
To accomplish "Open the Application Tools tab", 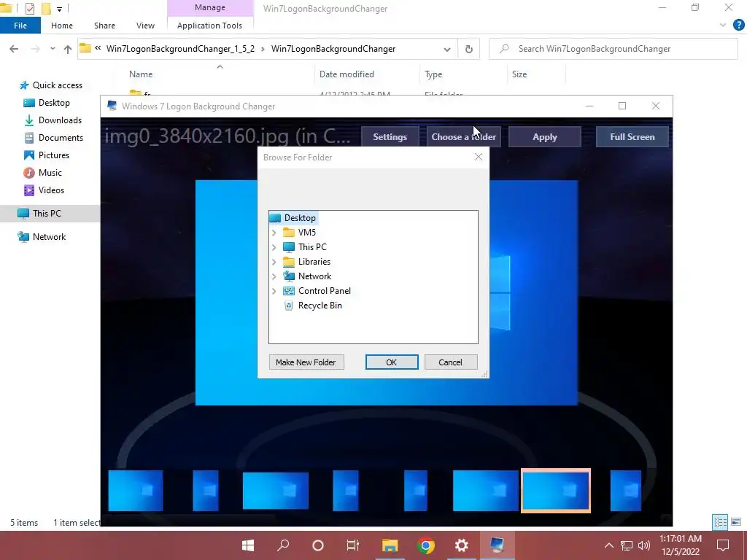I will click(x=209, y=26).
